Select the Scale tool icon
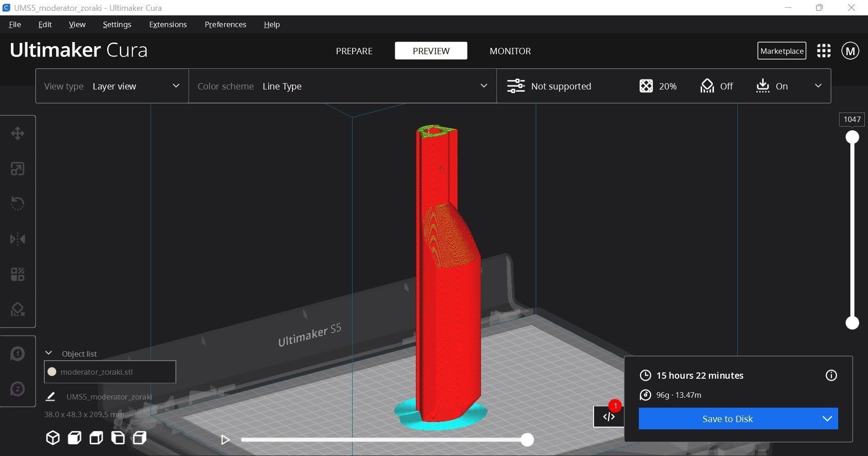The height and width of the screenshot is (456, 868). 18,169
